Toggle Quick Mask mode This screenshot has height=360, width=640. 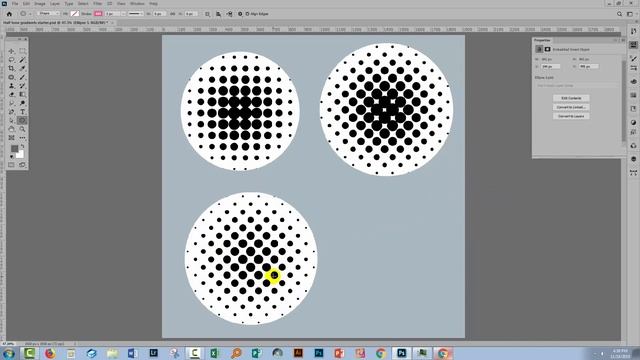point(11,165)
